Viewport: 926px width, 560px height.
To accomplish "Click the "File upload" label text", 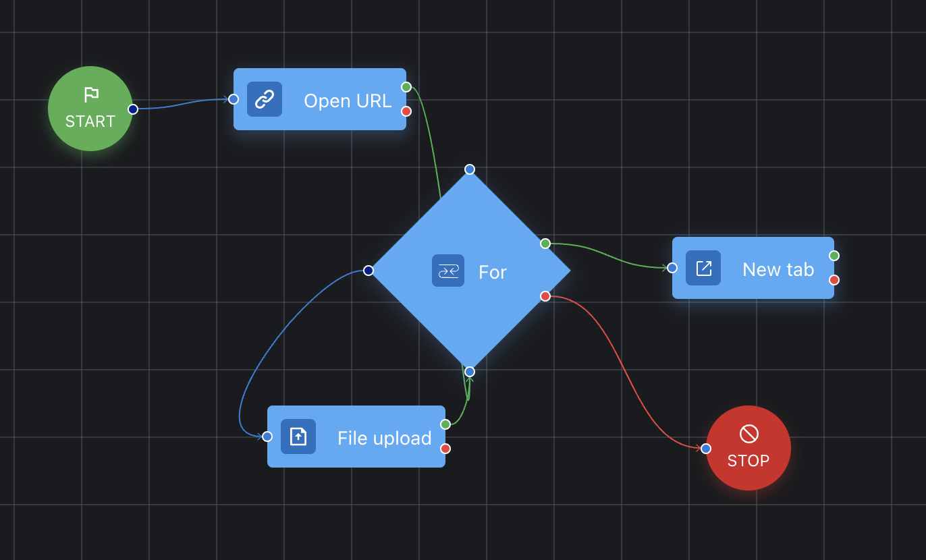I will [x=385, y=438].
